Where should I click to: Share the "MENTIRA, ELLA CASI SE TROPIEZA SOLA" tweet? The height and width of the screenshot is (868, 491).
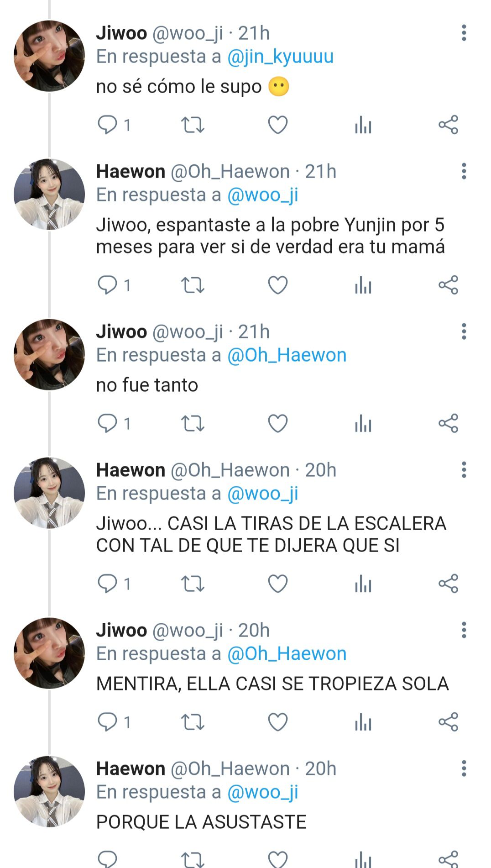[x=448, y=722]
